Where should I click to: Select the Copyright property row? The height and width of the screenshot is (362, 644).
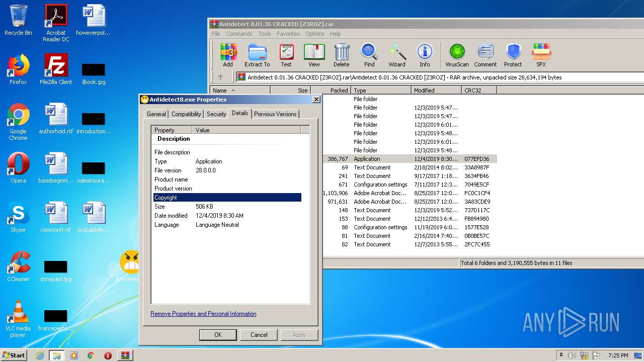[227, 198]
